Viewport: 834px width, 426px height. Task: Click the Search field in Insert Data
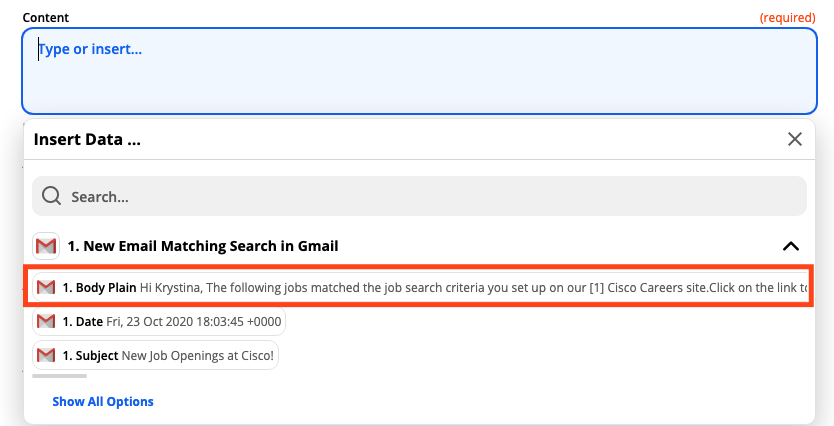coord(419,196)
